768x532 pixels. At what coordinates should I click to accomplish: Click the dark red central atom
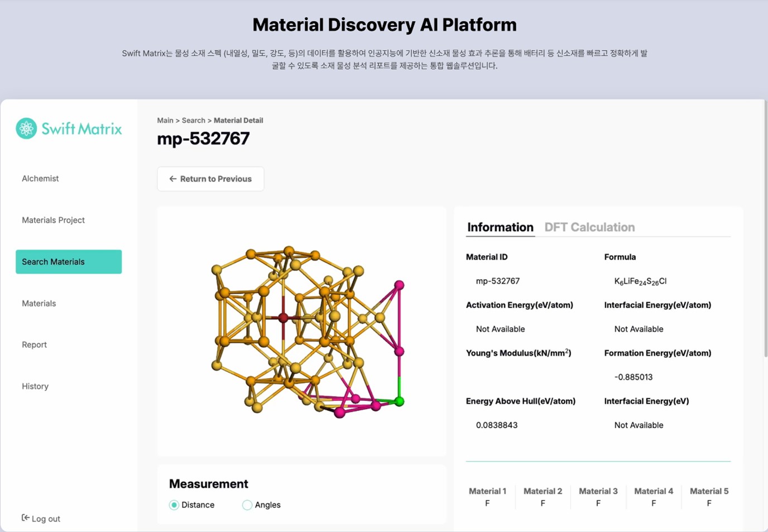pos(284,318)
